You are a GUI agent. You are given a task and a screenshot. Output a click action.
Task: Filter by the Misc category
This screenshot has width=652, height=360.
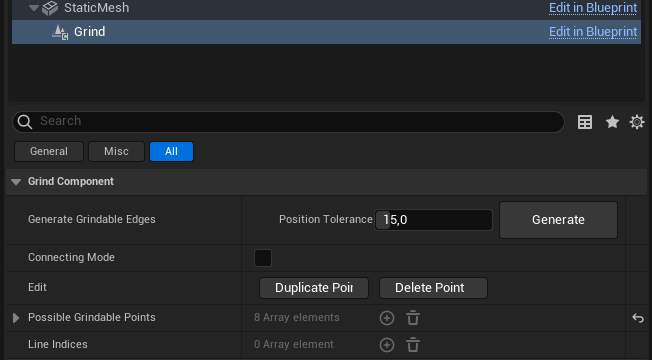pos(116,151)
